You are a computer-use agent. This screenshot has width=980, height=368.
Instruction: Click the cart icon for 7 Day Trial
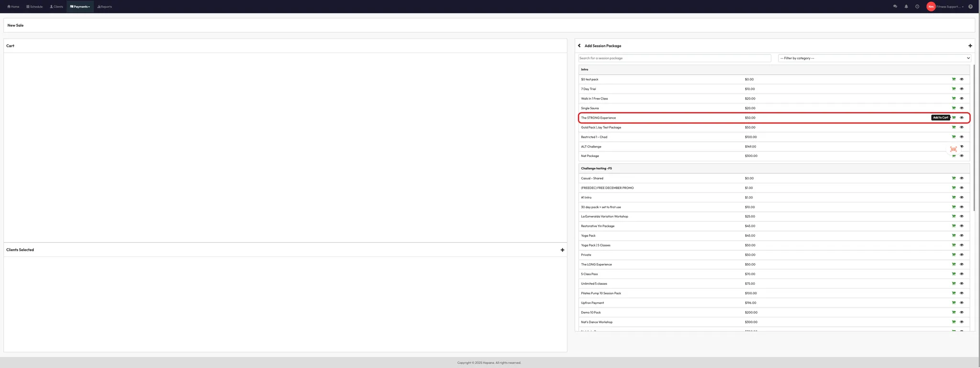click(x=954, y=89)
